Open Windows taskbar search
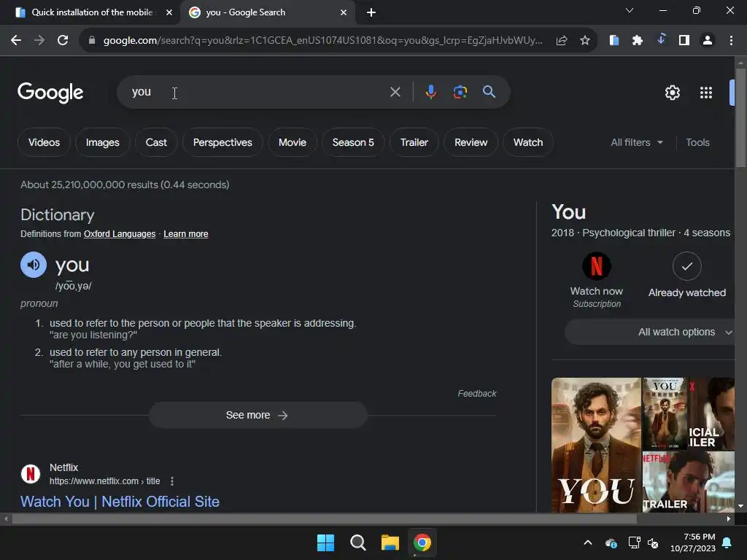Viewport: 747px width, 560px height. click(x=357, y=542)
